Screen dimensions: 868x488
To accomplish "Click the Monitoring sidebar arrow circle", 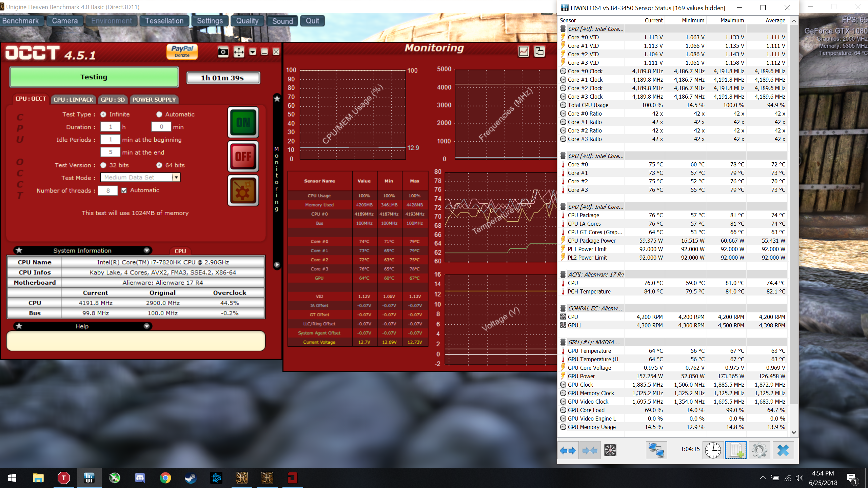I will pyautogui.click(x=277, y=265).
